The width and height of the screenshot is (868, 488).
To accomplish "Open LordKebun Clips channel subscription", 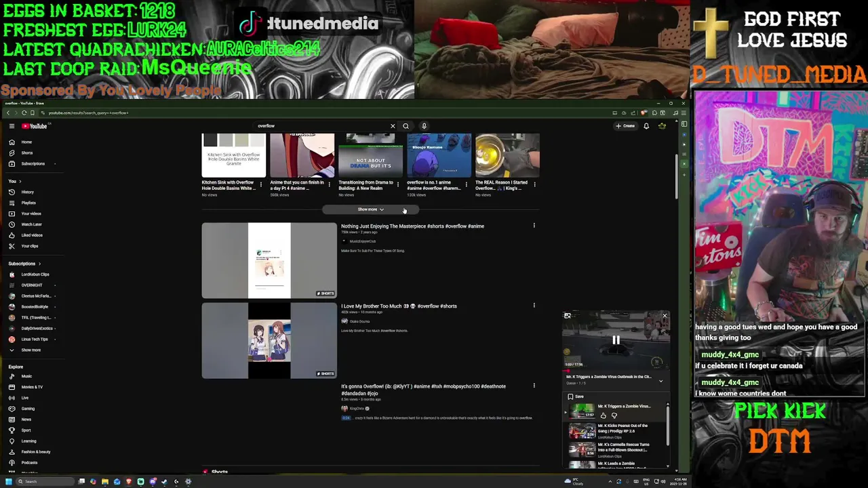I will tap(34, 274).
